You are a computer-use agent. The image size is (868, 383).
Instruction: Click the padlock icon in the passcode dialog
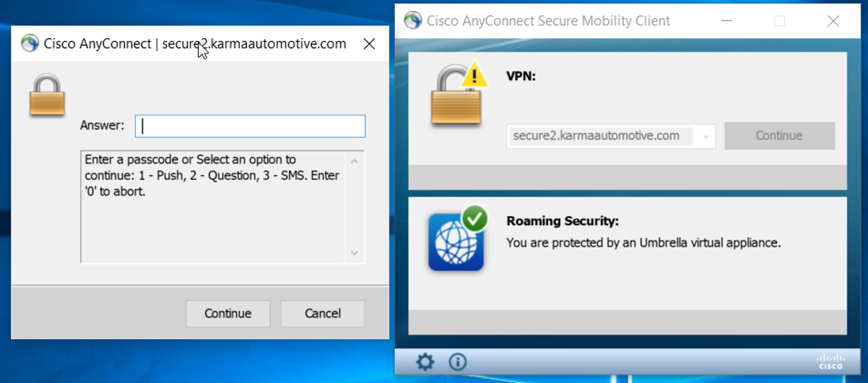coord(47,95)
